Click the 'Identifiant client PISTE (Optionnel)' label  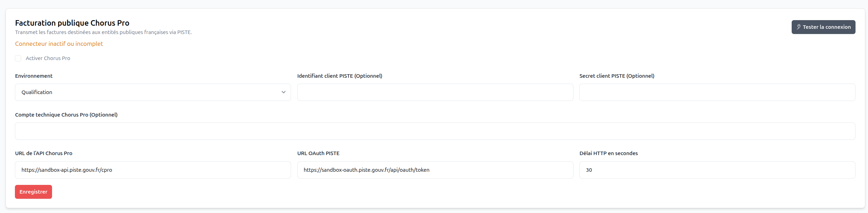pos(340,76)
